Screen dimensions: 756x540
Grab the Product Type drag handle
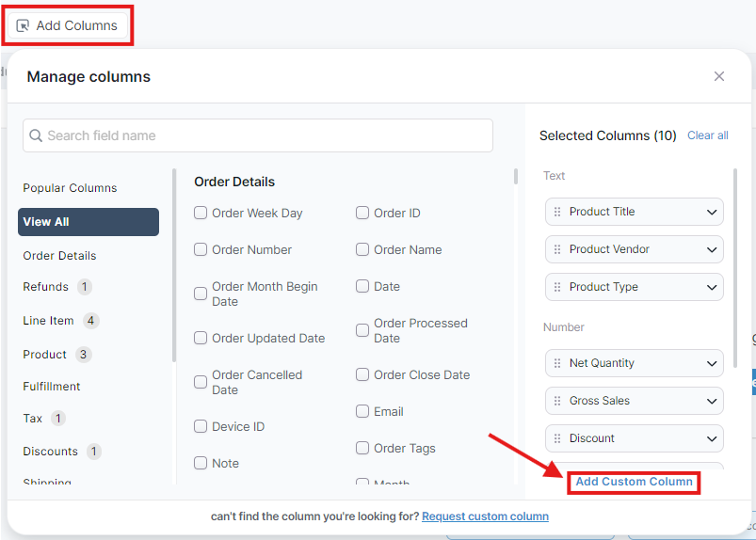[x=557, y=287]
